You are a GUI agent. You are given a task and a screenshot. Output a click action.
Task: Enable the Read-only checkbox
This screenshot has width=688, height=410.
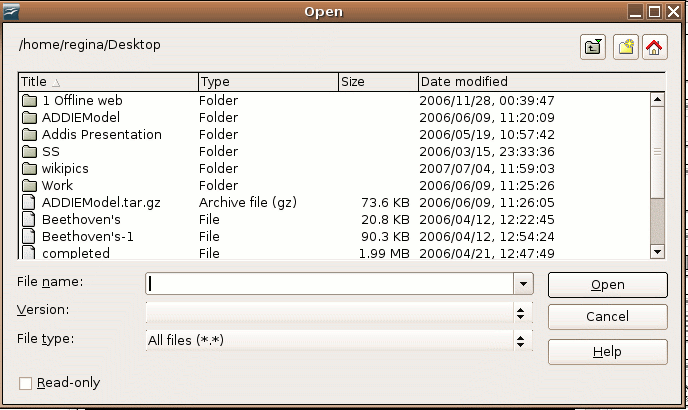pyautogui.click(x=25, y=383)
